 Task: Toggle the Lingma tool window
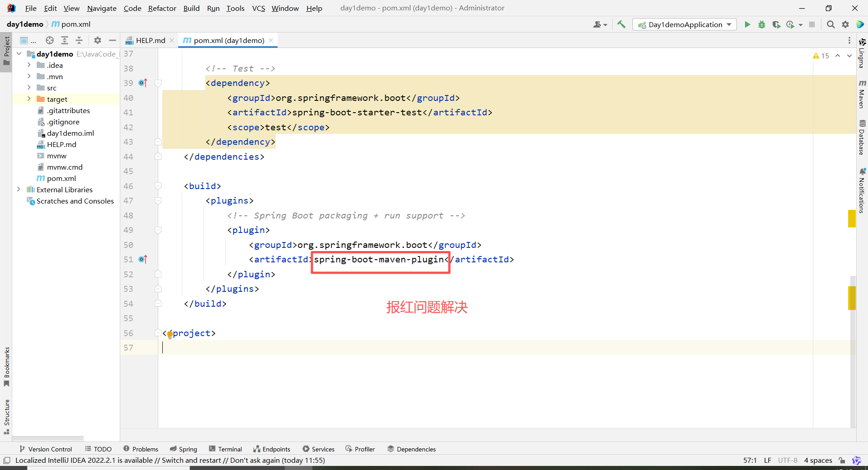click(862, 53)
